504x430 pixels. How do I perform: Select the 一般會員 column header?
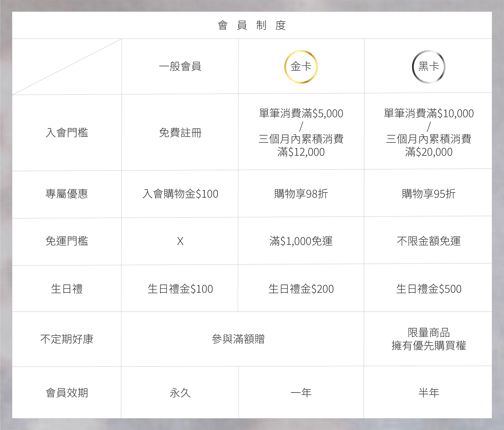click(180, 67)
